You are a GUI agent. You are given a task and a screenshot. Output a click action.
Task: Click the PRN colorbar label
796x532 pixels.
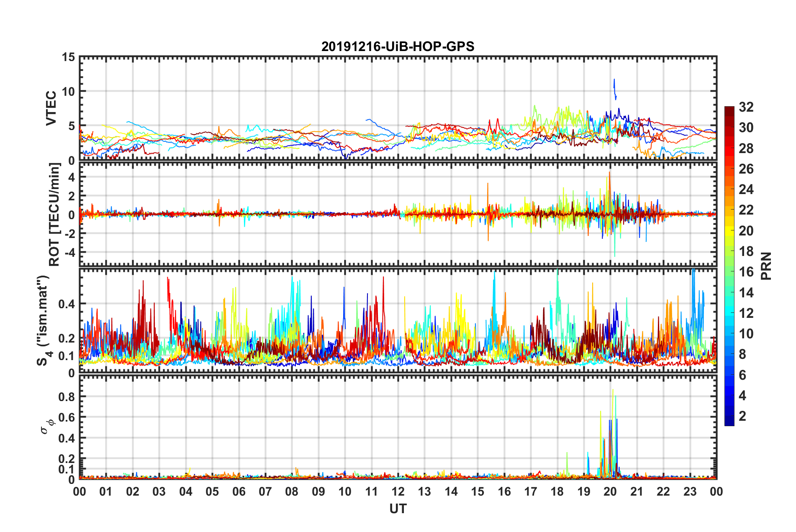(766, 266)
